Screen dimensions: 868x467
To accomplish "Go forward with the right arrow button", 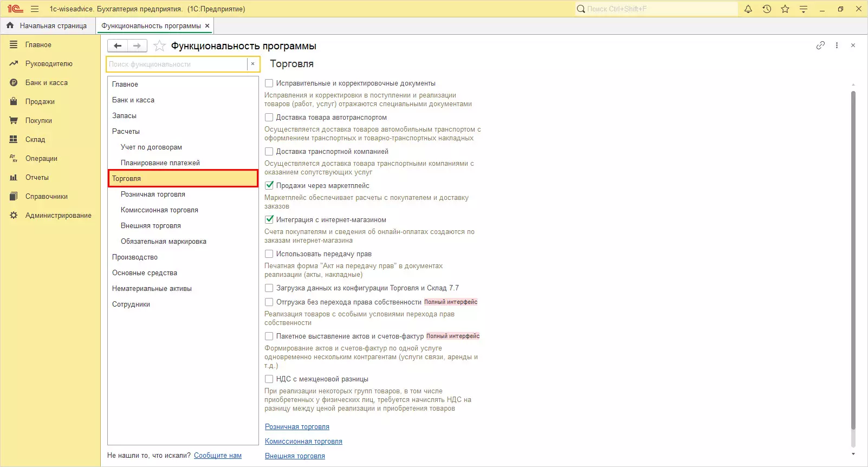I will click(x=137, y=46).
